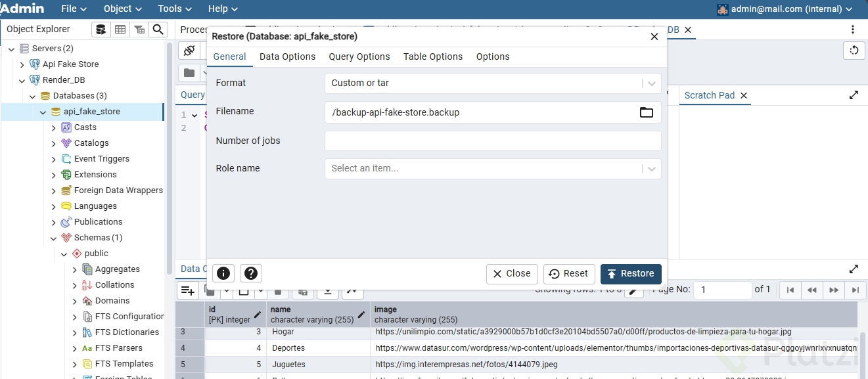Switch to the Data Options tab
The width and height of the screenshot is (868, 379).
287,56
